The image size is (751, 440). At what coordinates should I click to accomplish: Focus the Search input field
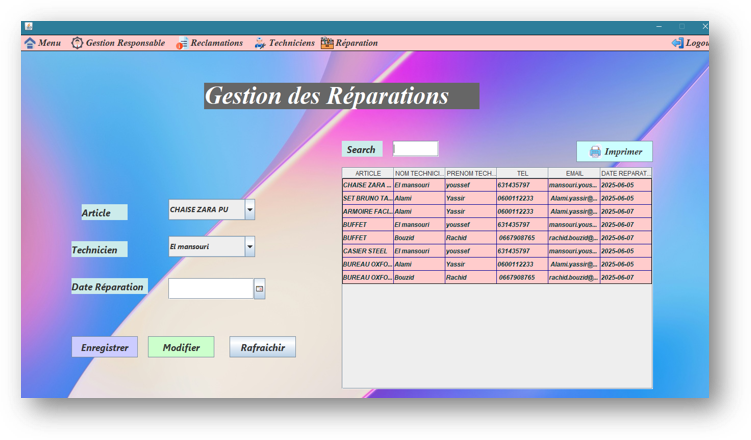415,149
